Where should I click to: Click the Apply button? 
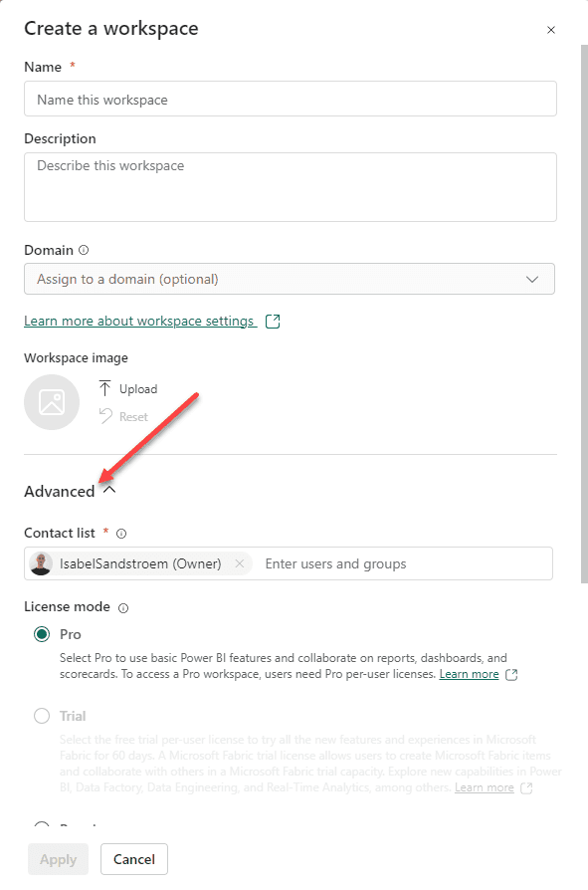tap(59, 859)
